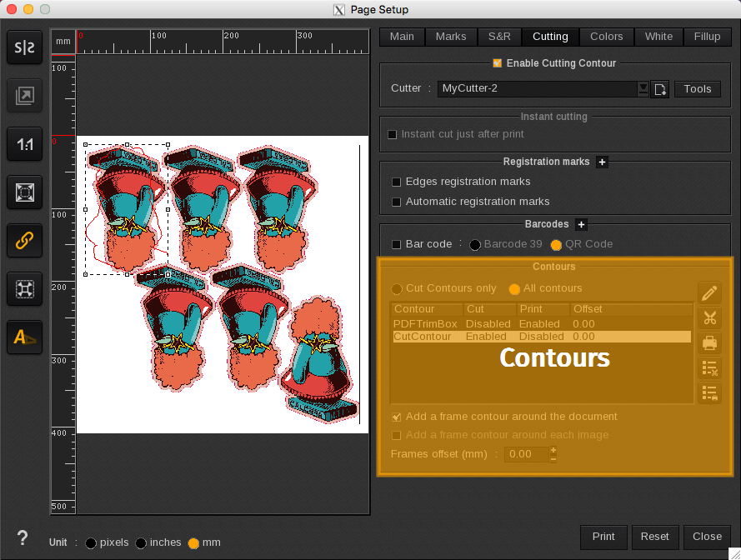Click the Reset button at the bottom
The width and height of the screenshot is (741, 560).
[655, 537]
